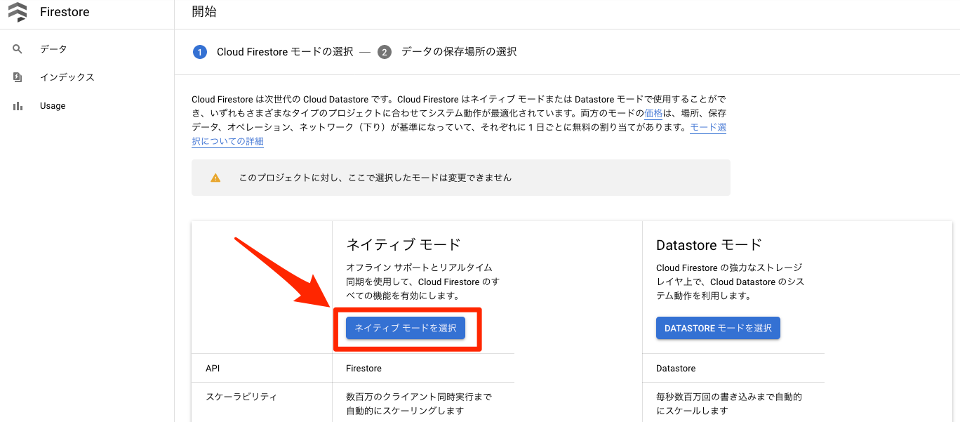
Task: Open the インデックス menu item
Action: pos(67,77)
